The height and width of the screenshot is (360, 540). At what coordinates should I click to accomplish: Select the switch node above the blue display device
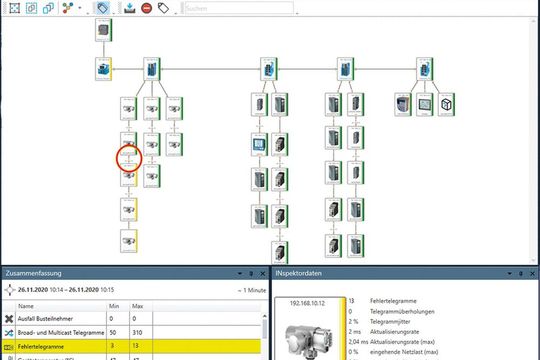269,69
